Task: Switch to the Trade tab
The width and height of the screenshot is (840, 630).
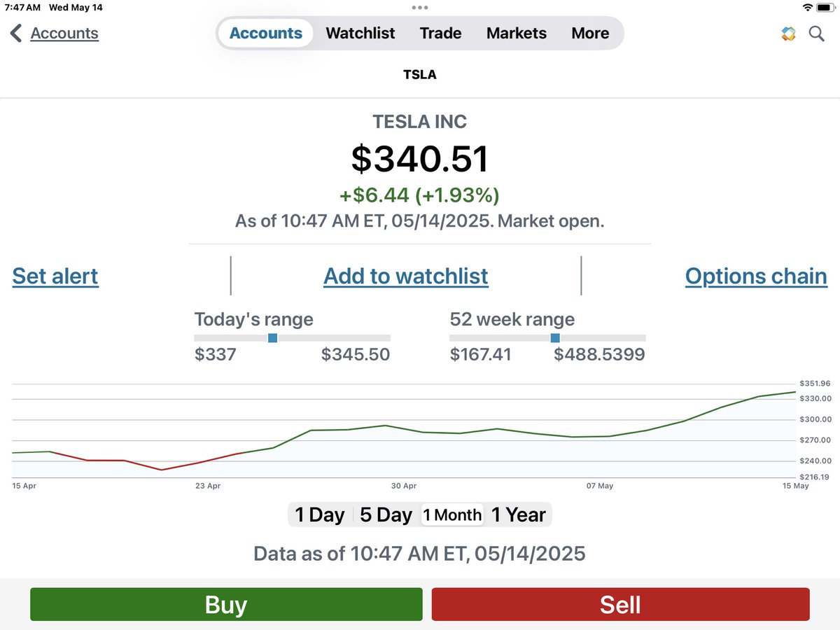Action: click(x=441, y=33)
